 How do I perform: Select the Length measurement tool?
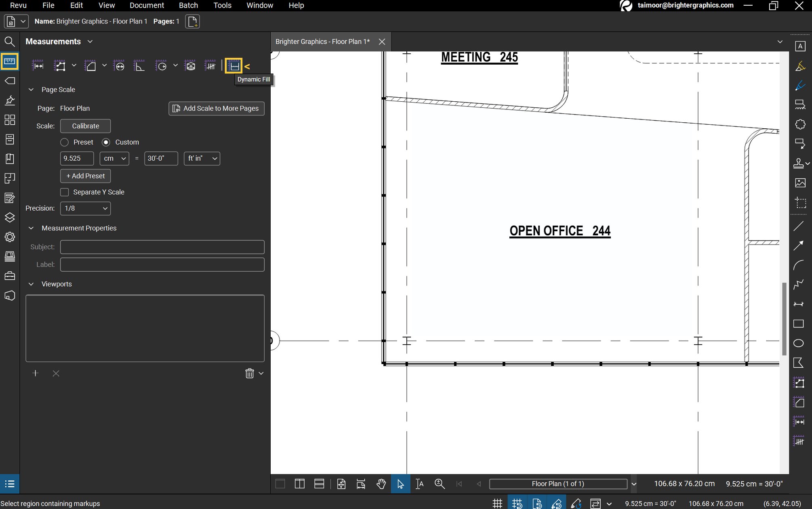tap(38, 66)
